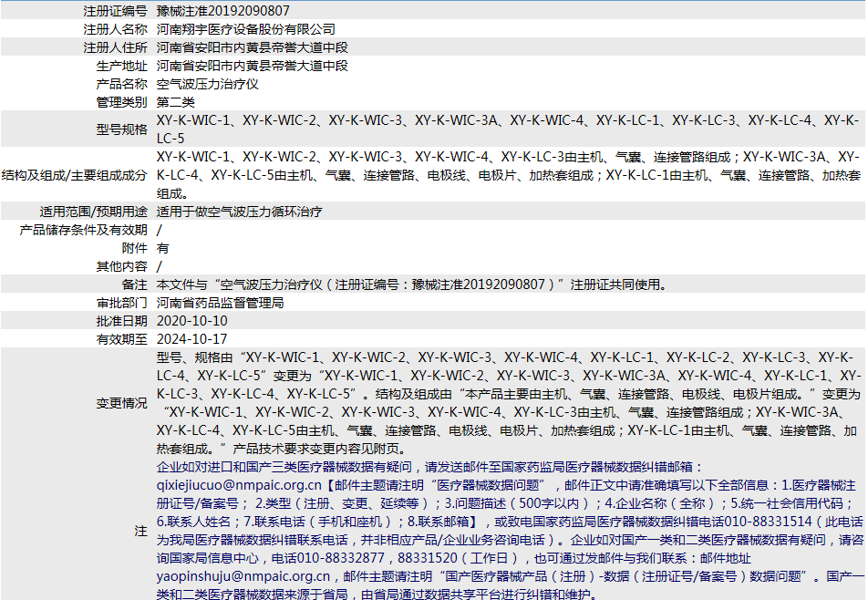Click the 有效期至 label
Viewport: 868px width, 600px height.
[x=122, y=340]
